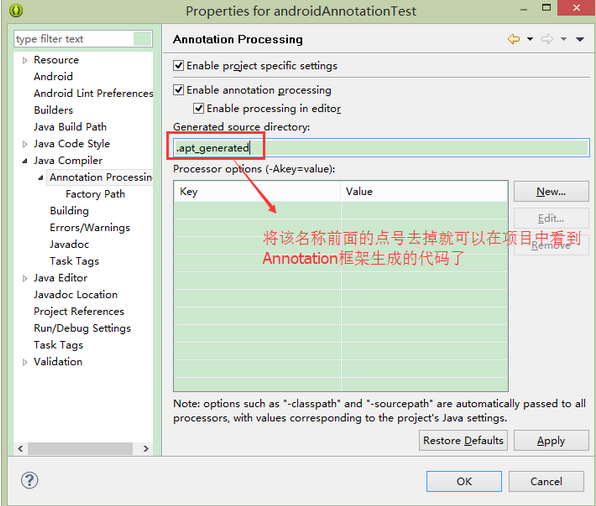Open the back history dropdown arrow
The height and width of the screenshot is (506, 596).
tap(530, 39)
